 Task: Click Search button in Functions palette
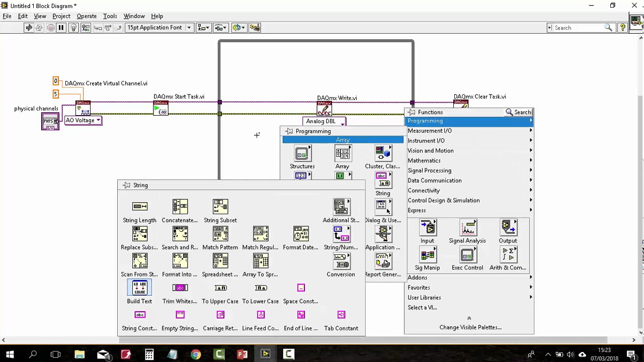tap(518, 112)
